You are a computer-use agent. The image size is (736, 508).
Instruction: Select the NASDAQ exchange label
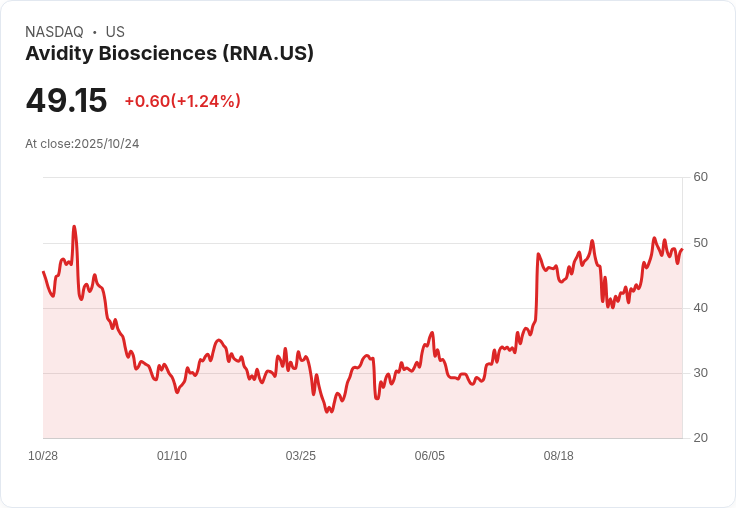(x=54, y=32)
